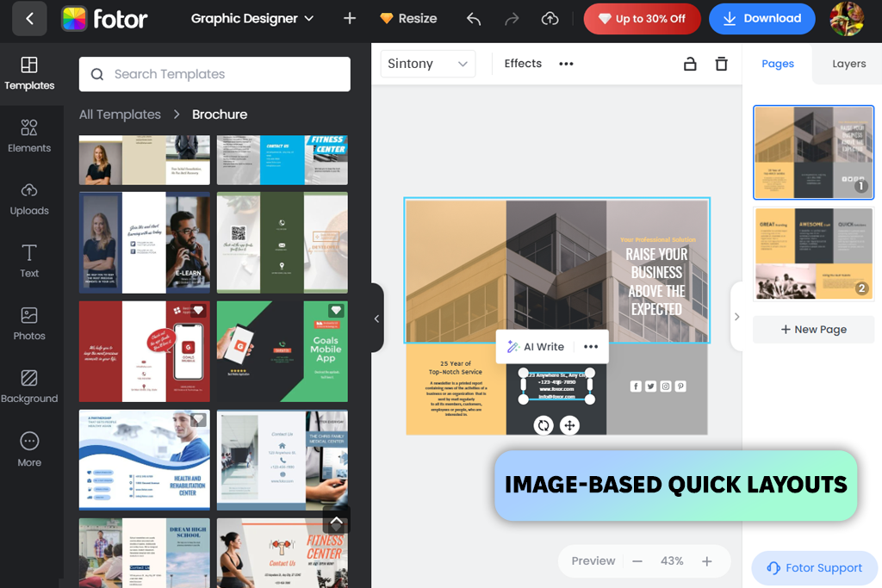Switch to the Layers tab

point(848,64)
